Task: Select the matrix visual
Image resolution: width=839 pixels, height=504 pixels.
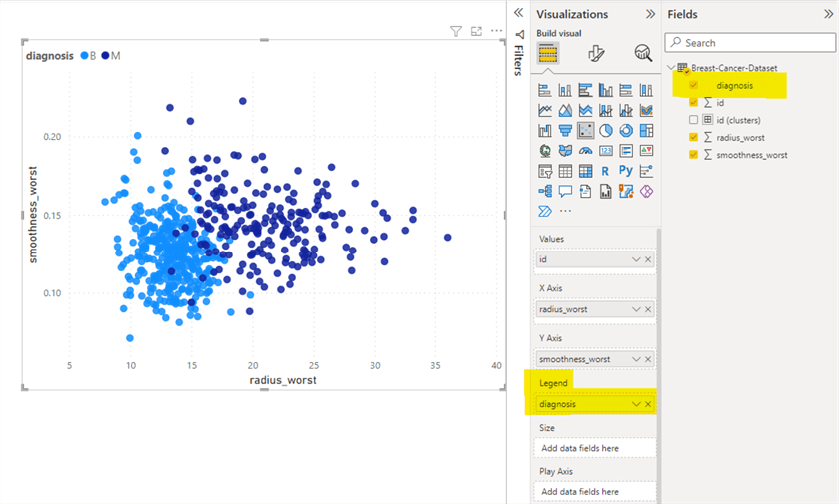Action: coord(585,171)
